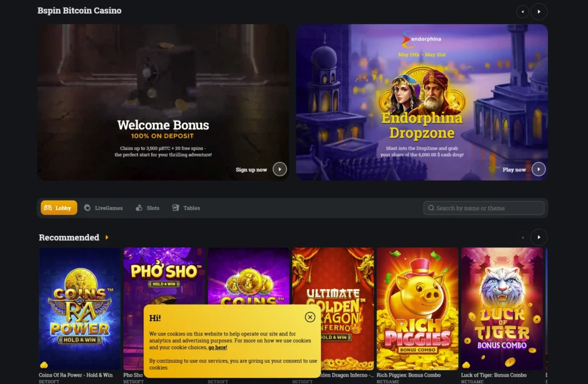Open the purple Coins game thumbnail

pyautogui.click(x=249, y=276)
